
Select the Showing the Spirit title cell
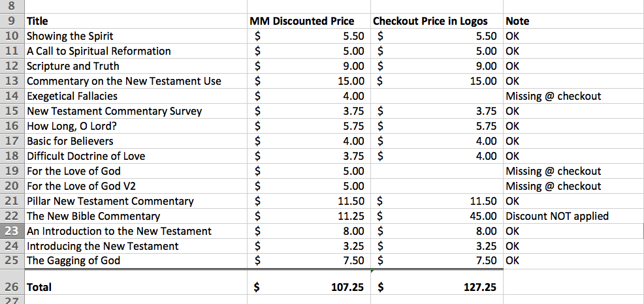click(x=136, y=36)
